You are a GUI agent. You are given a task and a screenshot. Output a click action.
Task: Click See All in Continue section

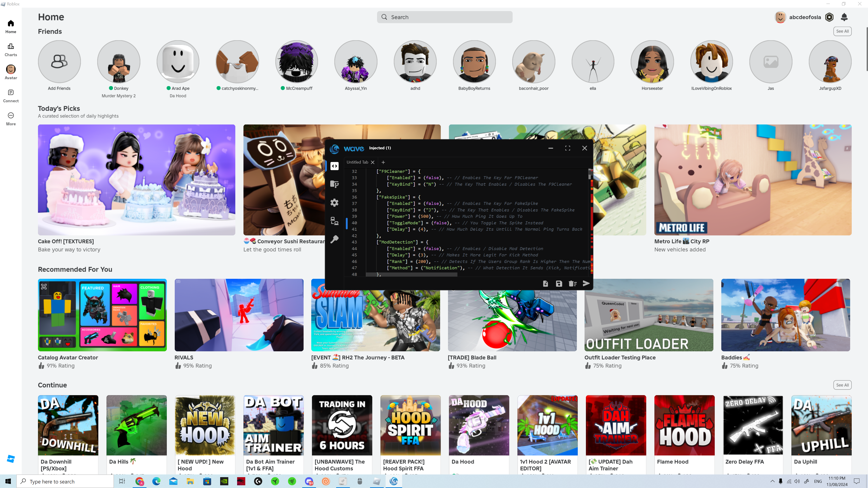842,385
